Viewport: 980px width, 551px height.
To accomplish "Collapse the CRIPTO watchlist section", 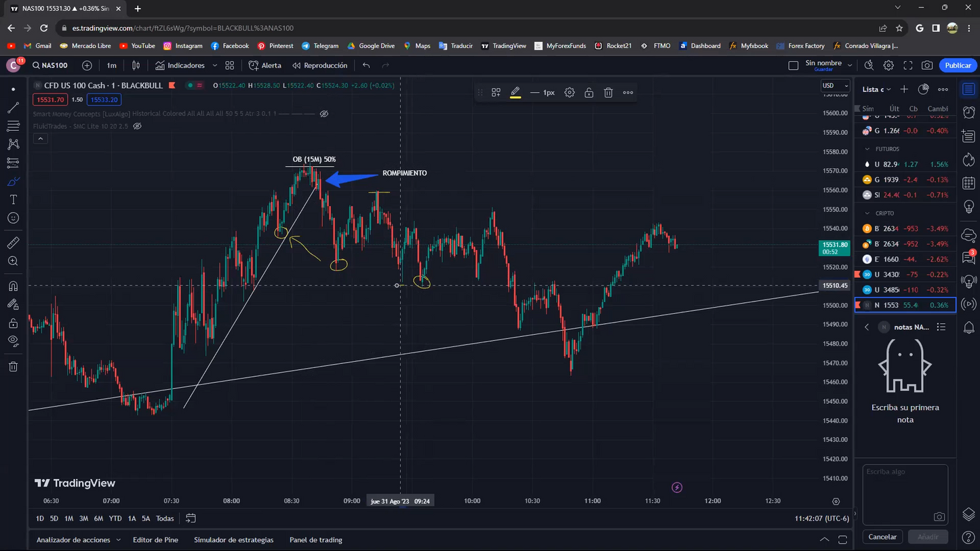I will tap(867, 213).
